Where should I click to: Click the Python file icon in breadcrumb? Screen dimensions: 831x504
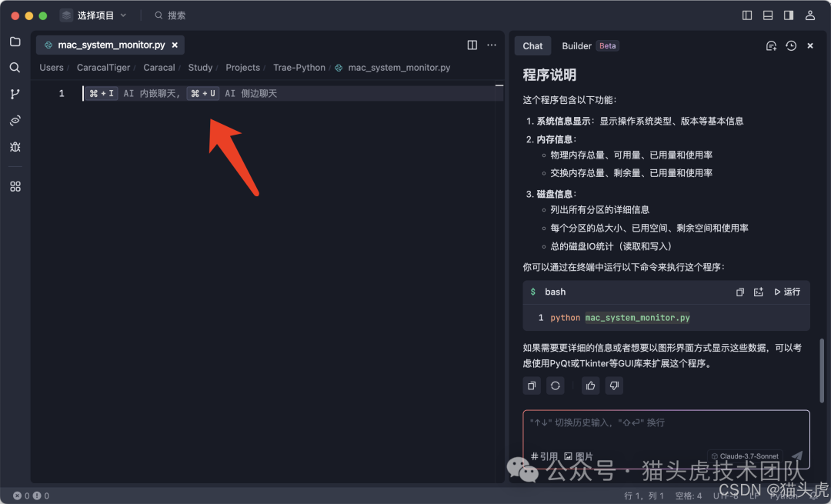point(339,68)
